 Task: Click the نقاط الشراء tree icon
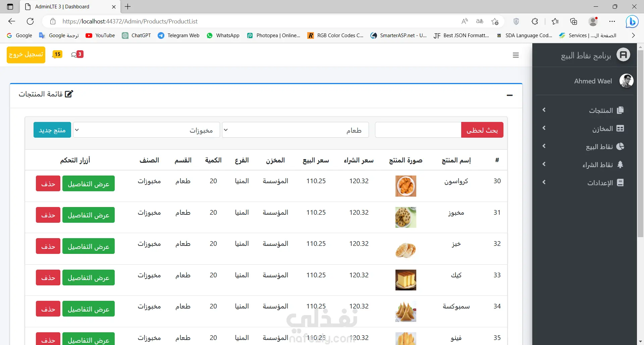(620, 164)
